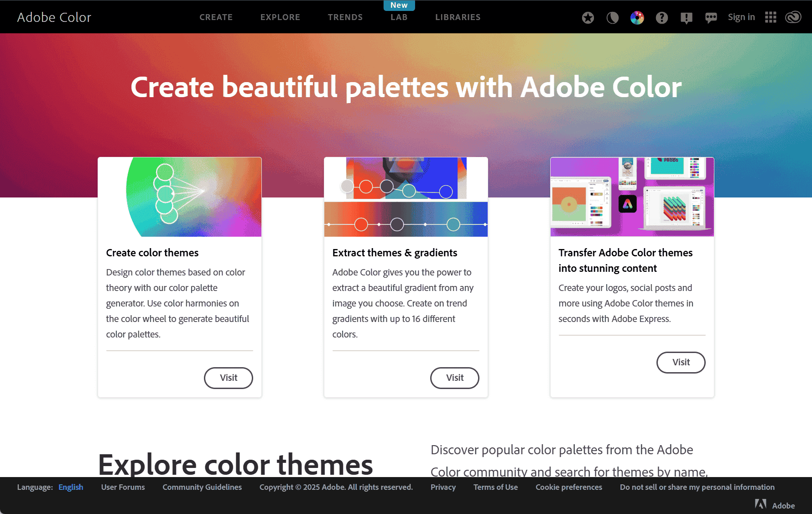The height and width of the screenshot is (514, 812).
Task: Click Sign in at the top right
Action: tap(741, 17)
